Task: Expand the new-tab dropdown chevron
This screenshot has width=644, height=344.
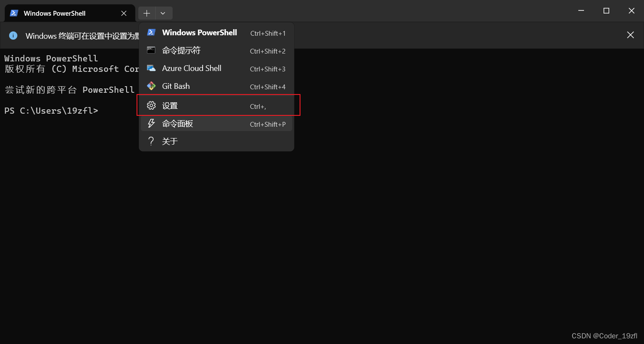Action: tap(163, 13)
